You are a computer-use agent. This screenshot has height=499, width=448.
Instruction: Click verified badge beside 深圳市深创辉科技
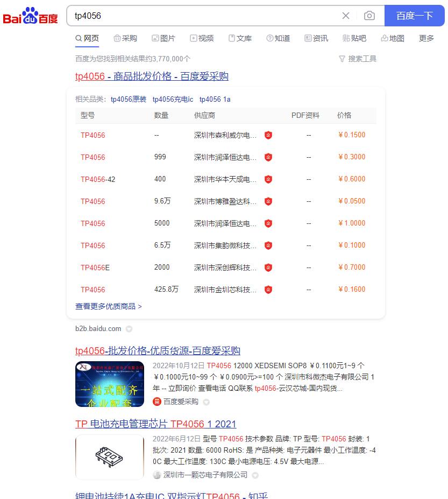tap(268, 268)
